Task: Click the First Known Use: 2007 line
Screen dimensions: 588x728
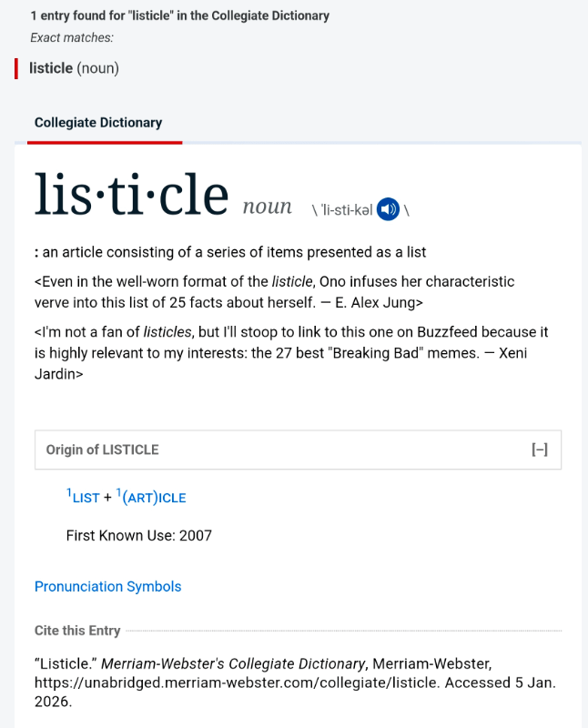Action: tap(138, 535)
